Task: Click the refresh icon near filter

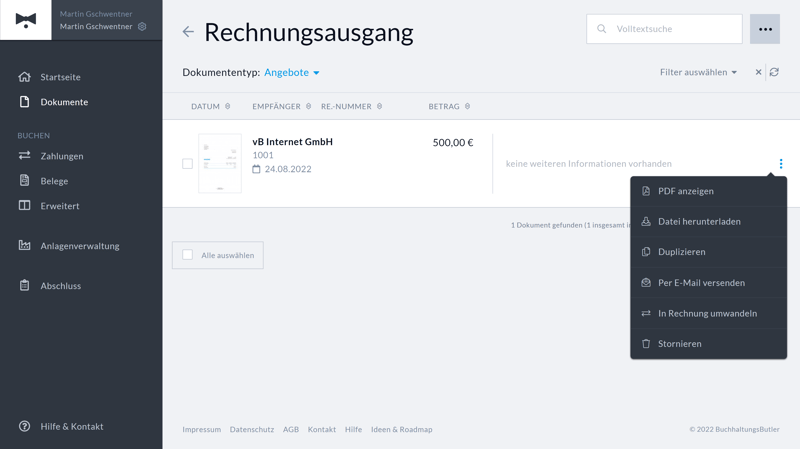Action: click(x=774, y=72)
